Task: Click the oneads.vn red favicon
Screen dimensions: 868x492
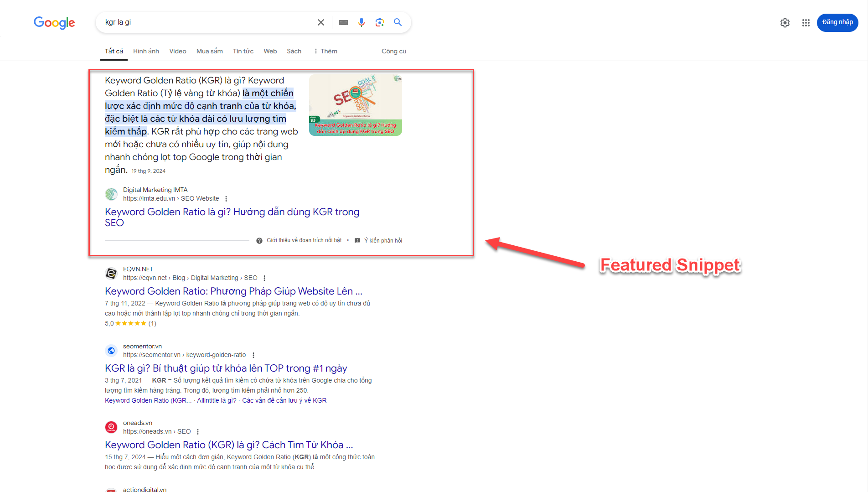Action: 111,427
